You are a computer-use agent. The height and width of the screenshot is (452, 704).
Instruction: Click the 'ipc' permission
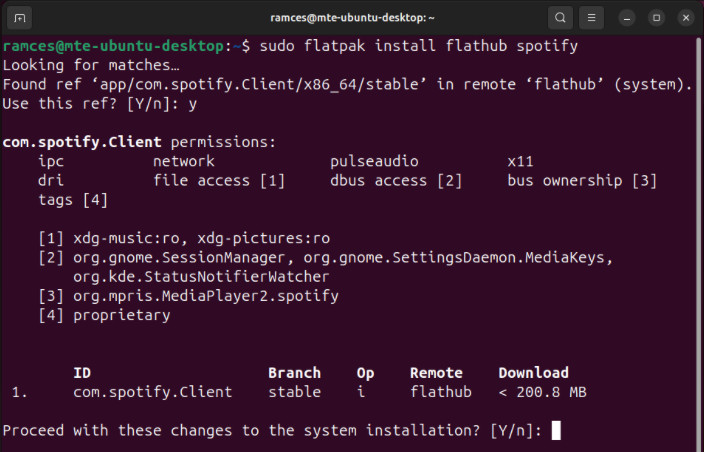click(x=51, y=161)
